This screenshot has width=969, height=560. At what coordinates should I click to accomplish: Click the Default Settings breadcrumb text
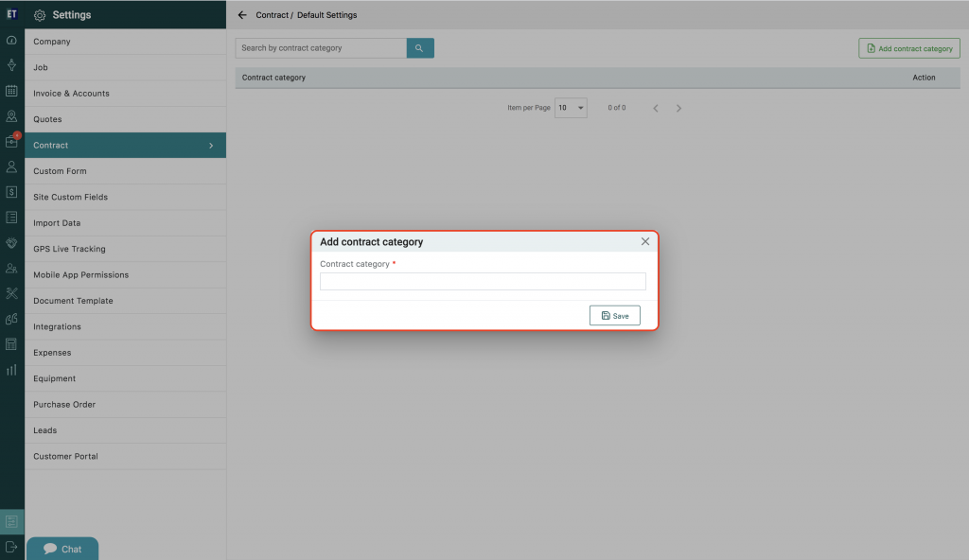[326, 15]
